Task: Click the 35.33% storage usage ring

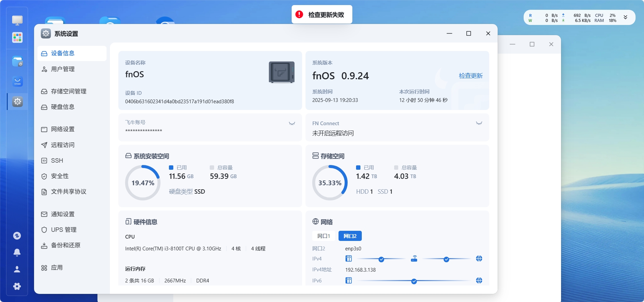Action: point(330,183)
